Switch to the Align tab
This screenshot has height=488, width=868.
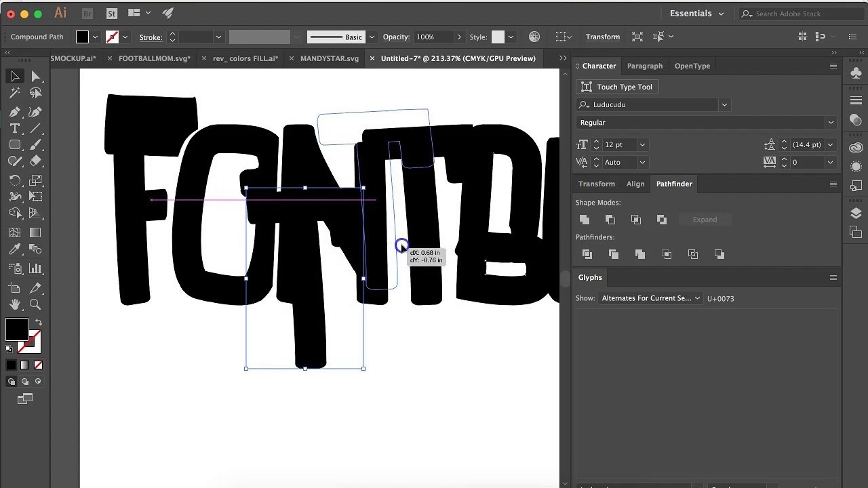point(635,184)
